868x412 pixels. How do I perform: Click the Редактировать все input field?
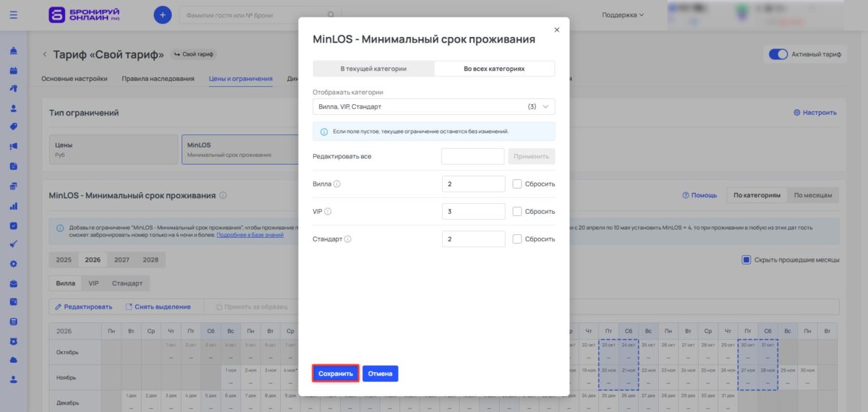point(473,156)
